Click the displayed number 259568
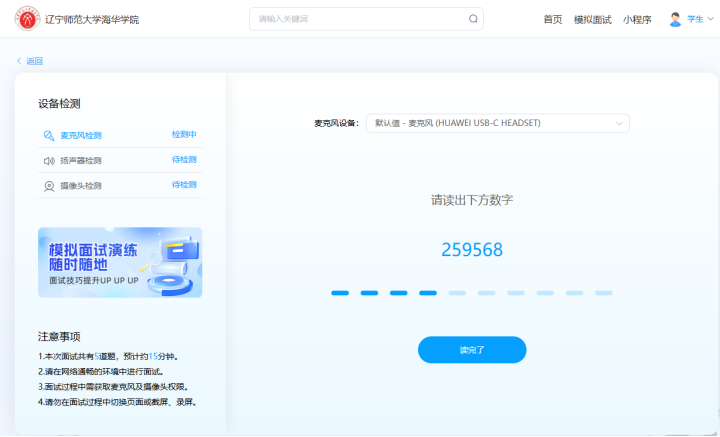 click(472, 250)
